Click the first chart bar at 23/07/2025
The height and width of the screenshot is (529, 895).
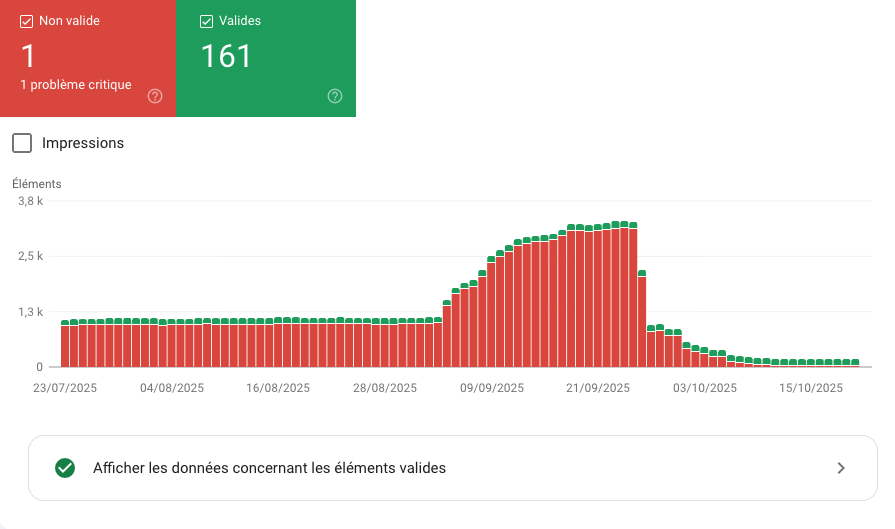[65, 345]
